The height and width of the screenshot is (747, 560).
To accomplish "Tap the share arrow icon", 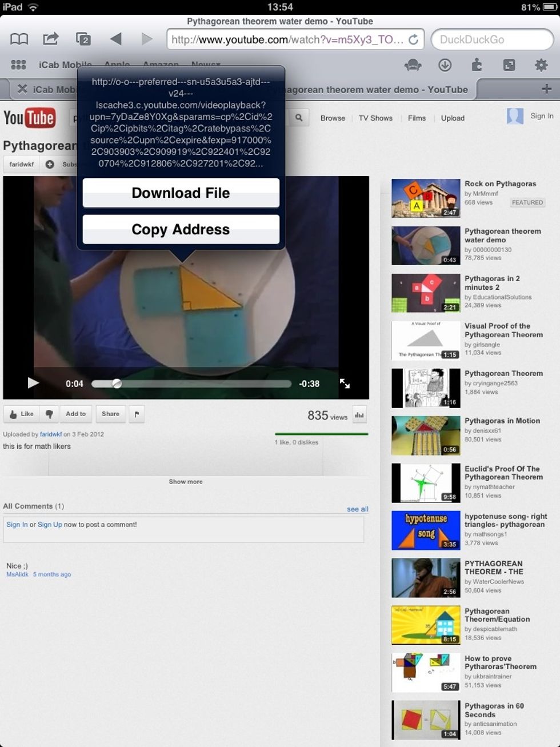I will [x=51, y=39].
